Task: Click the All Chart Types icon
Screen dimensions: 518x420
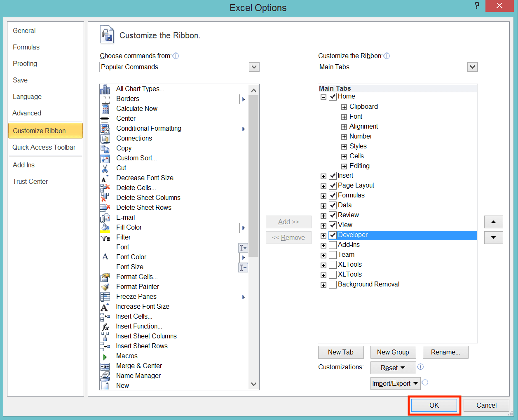Action: coord(105,89)
